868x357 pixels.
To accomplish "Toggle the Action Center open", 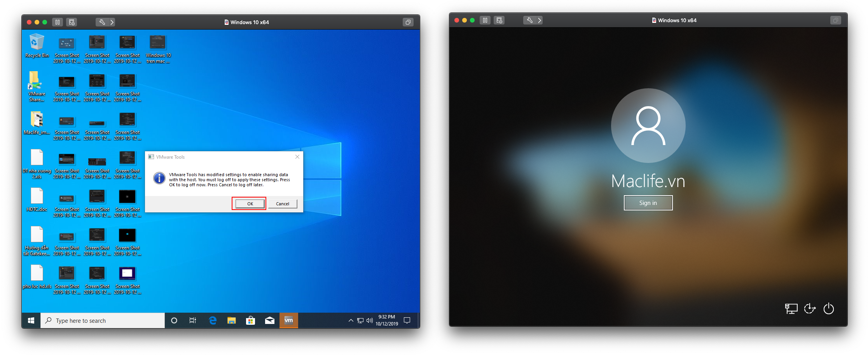I will (407, 320).
